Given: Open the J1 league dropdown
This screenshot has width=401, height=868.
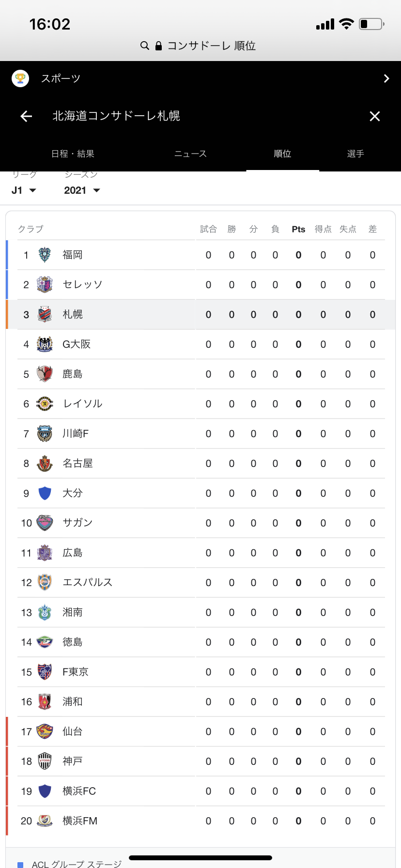Looking at the screenshot, I should 24,190.
